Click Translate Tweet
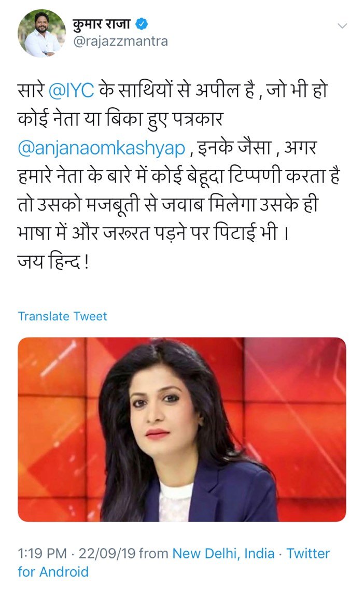 62,316
